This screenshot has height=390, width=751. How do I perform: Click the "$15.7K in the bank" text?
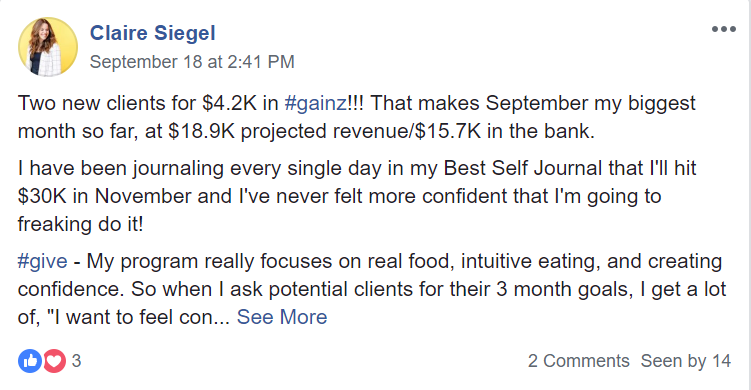(504, 131)
